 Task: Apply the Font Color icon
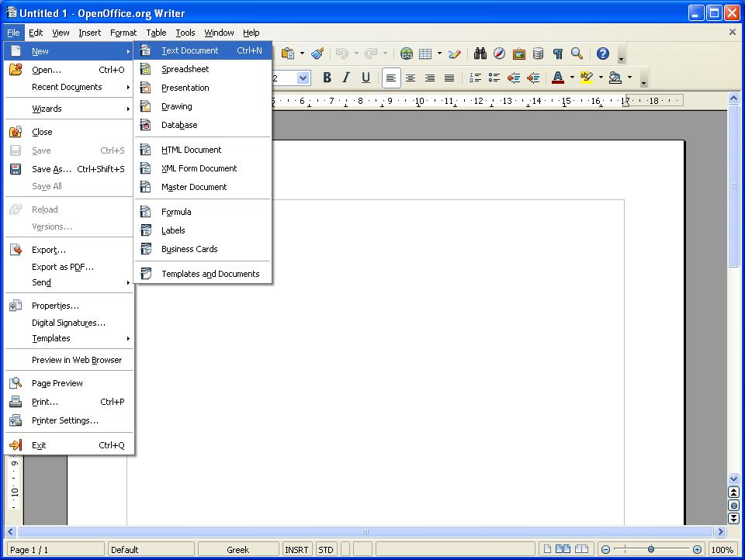(558, 78)
